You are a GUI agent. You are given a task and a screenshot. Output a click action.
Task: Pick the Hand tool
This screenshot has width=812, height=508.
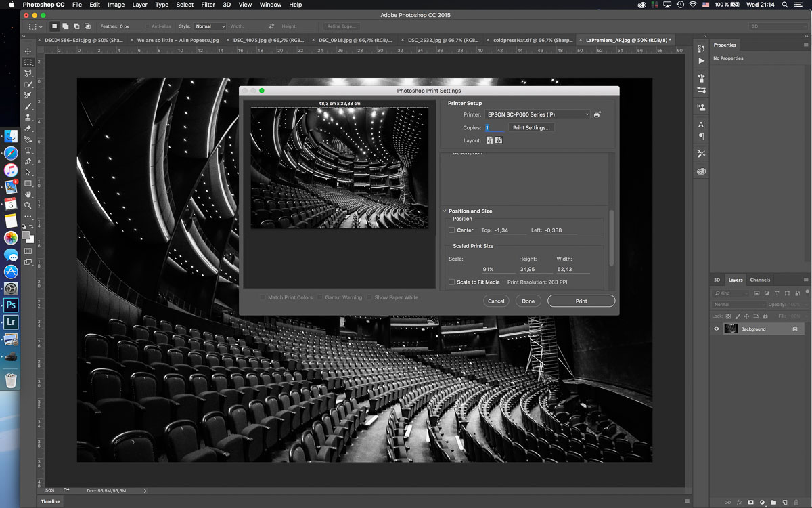pyautogui.click(x=28, y=194)
